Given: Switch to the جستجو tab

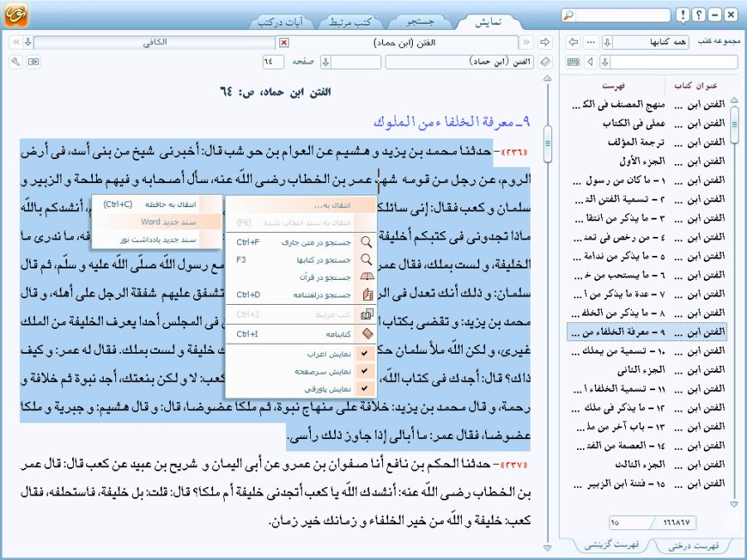Looking at the screenshot, I should pyautogui.click(x=420, y=22).
